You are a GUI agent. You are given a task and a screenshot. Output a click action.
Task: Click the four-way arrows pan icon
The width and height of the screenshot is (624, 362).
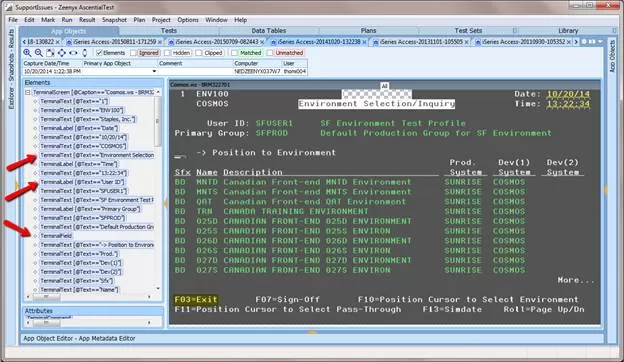tap(62, 53)
